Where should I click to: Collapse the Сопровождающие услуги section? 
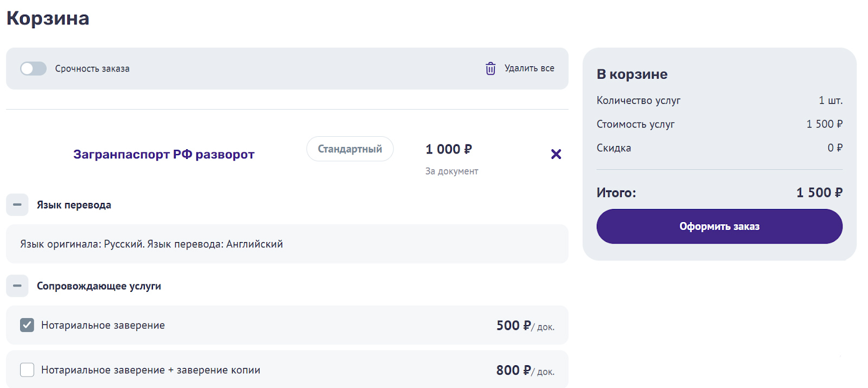point(17,286)
